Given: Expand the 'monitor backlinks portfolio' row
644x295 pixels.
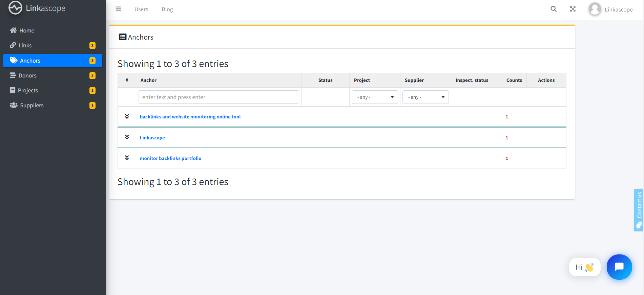Looking at the screenshot, I should pyautogui.click(x=127, y=158).
